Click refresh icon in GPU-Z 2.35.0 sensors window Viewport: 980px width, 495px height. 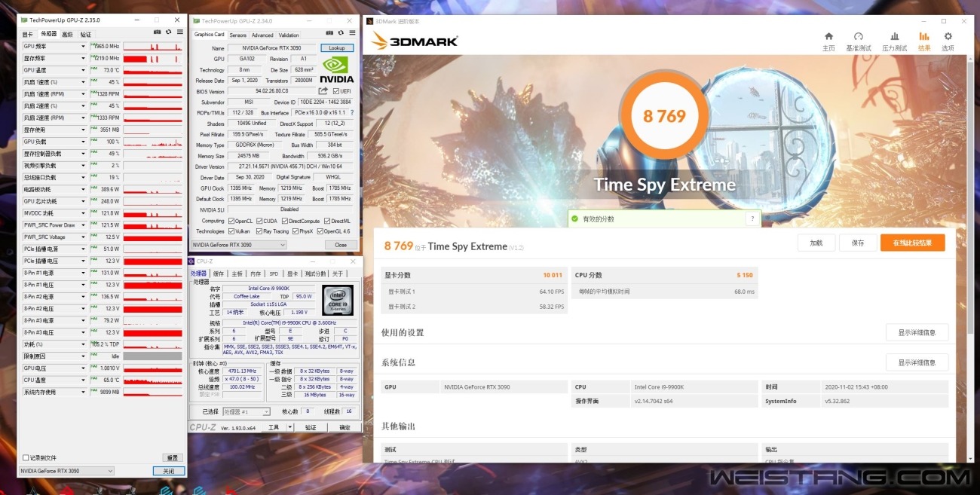168,32
